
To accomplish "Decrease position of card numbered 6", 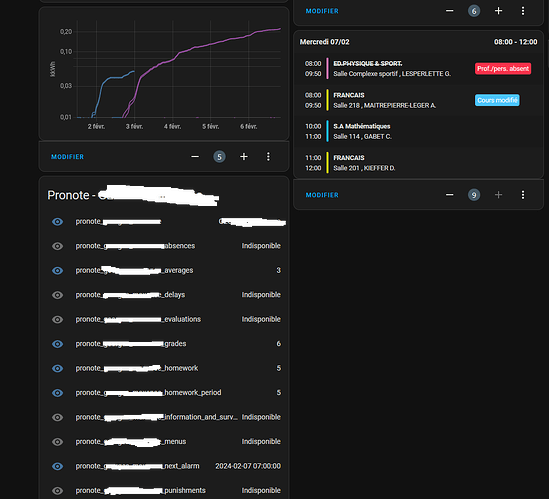I will pos(450,11).
